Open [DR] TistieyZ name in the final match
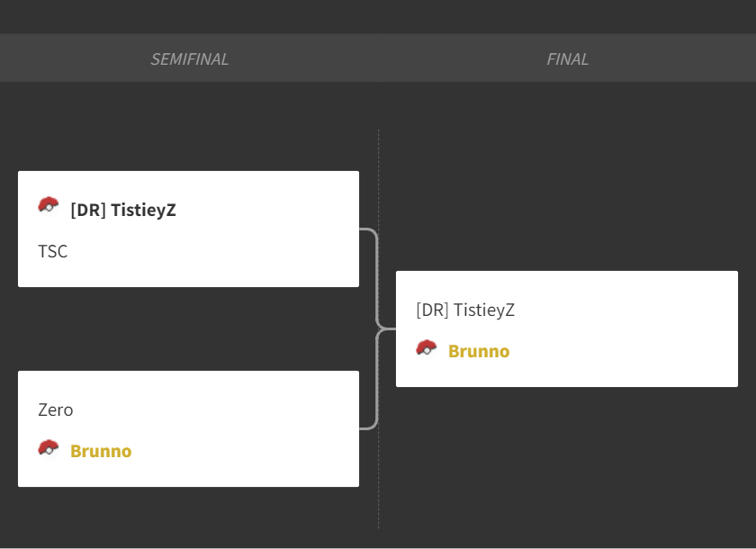Viewport: 756px width, 549px height. pyautogui.click(x=465, y=310)
